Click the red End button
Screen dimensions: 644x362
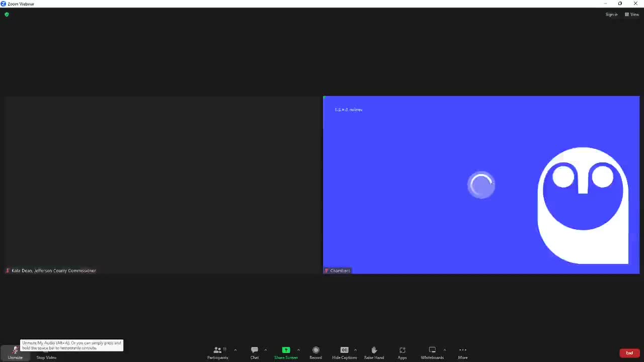pos(629,353)
